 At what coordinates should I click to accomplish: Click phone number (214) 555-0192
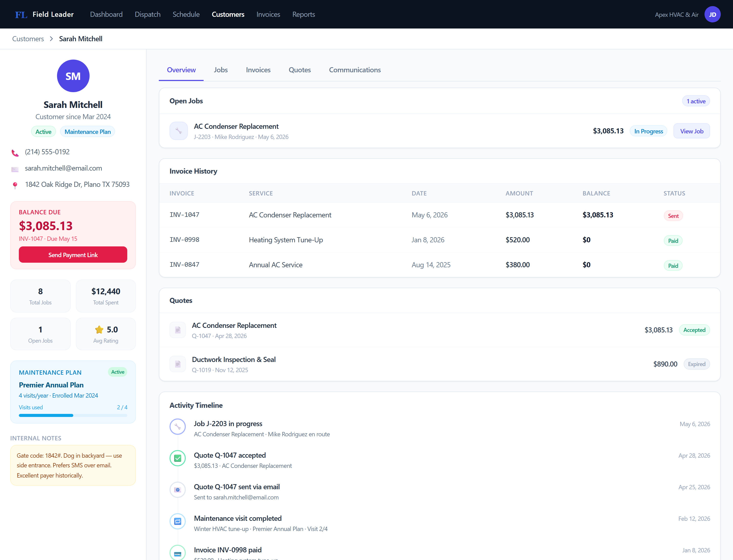click(47, 152)
